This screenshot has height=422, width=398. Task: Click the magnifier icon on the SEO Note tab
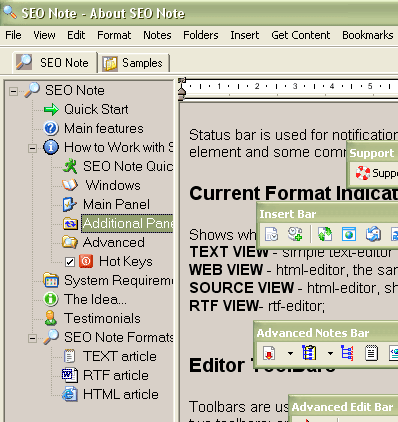[x=24, y=62]
